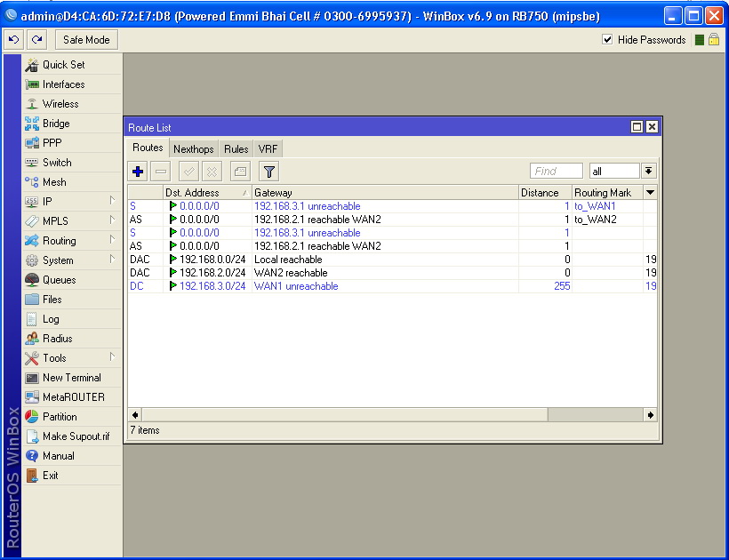Click the horizontal scrollbar thumb
The image size is (729, 560).
pyautogui.click(x=345, y=415)
